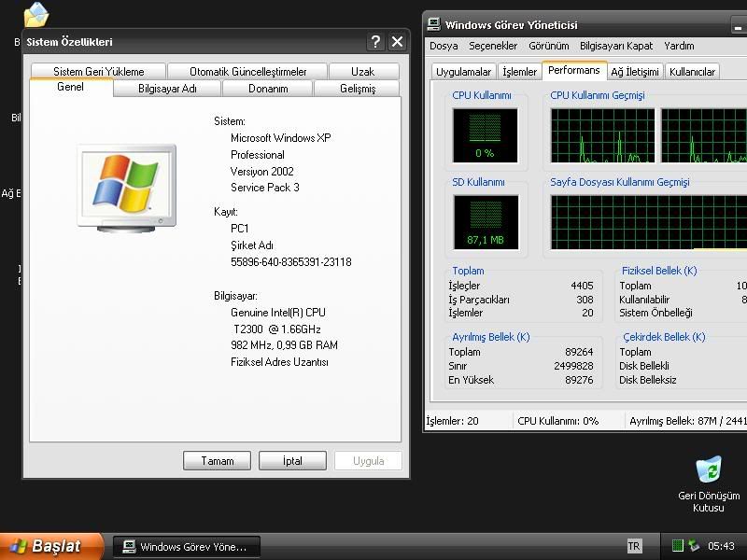The height and width of the screenshot is (560, 747).
Task: Open the Görünüm menu
Action: [549, 46]
